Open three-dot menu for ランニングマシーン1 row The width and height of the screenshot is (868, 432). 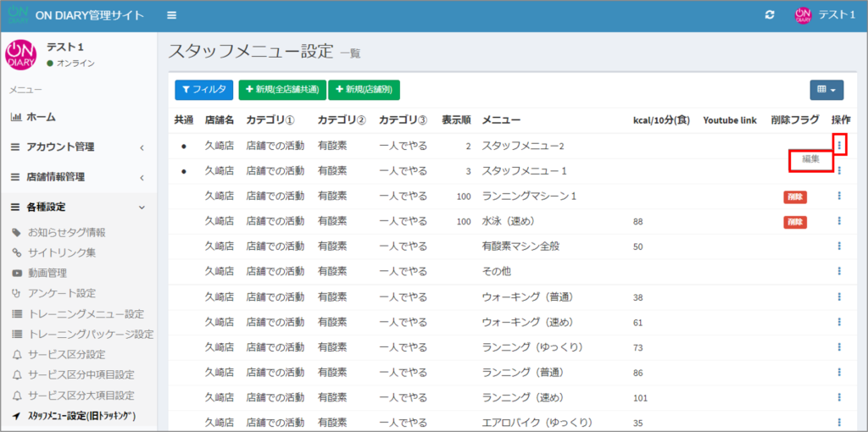(x=839, y=197)
